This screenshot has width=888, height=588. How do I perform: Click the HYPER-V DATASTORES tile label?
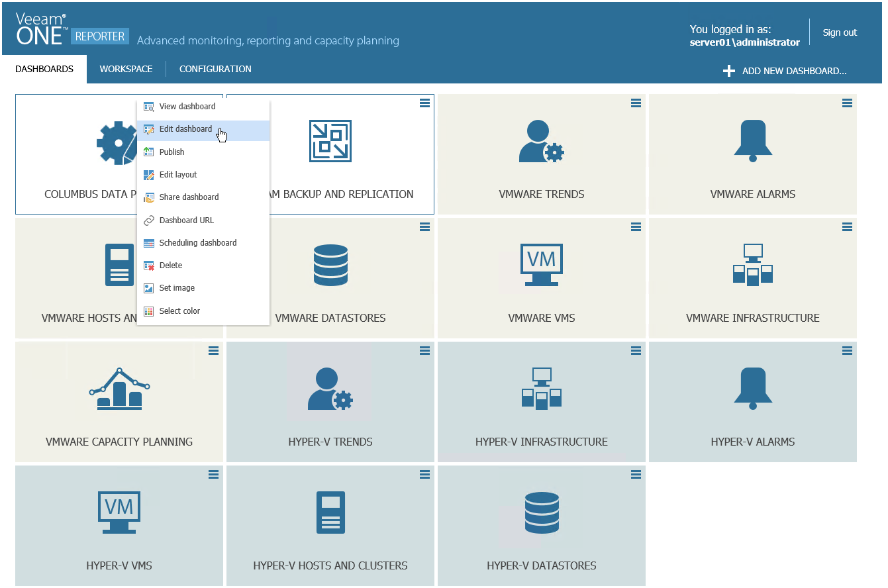542,566
